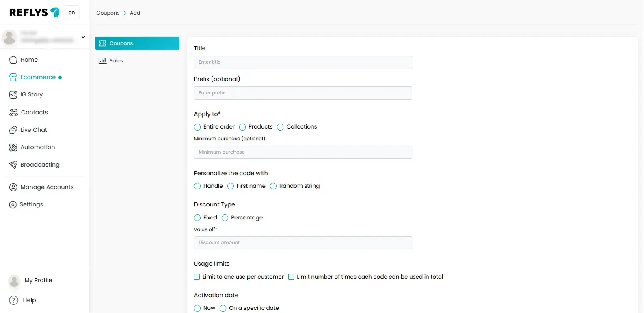Go back via the Coupons breadcrumb link
The image size is (644, 313).
(x=108, y=13)
